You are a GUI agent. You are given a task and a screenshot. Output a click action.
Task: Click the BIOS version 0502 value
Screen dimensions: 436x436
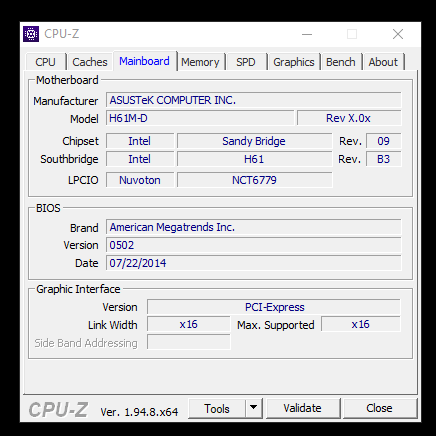(254, 245)
